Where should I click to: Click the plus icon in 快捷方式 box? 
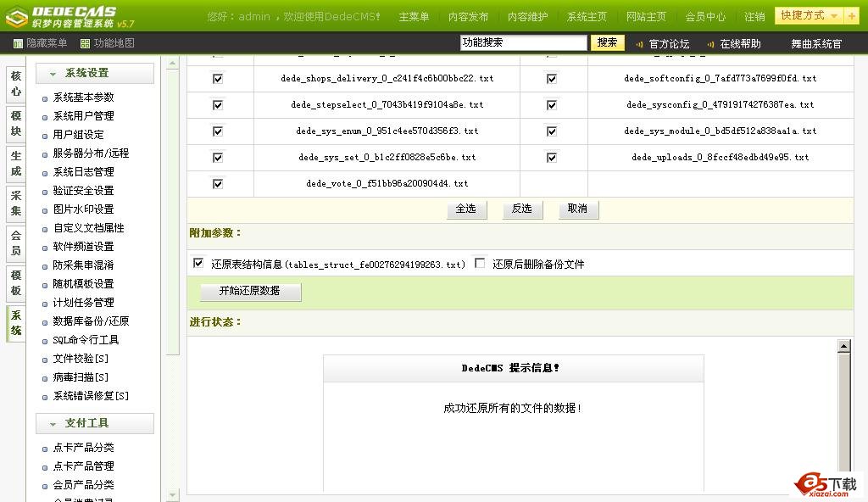click(850, 16)
